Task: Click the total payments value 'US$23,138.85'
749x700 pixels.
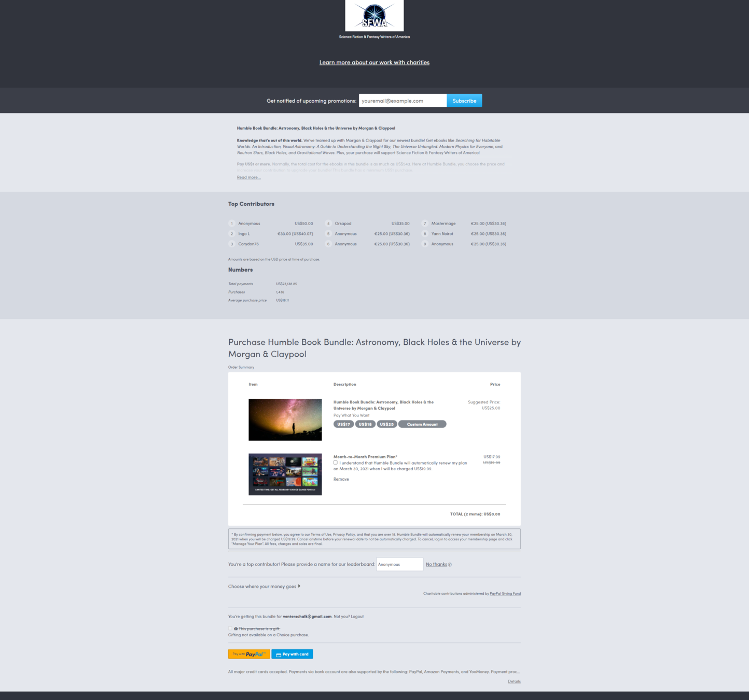Action: 286,284
